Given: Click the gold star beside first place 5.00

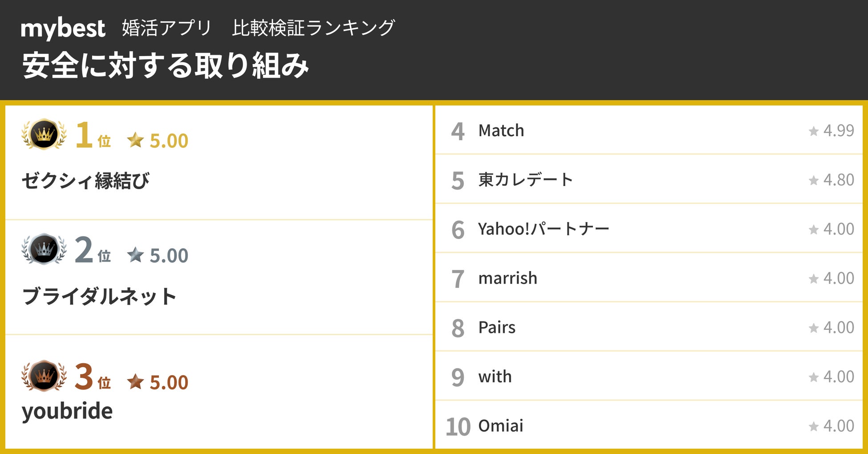Looking at the screenshot, I should tap(135, 140).
